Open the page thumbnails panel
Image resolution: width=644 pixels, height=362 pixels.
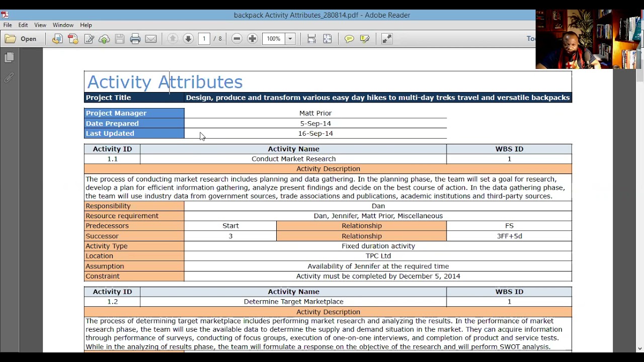tap(9, 58)
